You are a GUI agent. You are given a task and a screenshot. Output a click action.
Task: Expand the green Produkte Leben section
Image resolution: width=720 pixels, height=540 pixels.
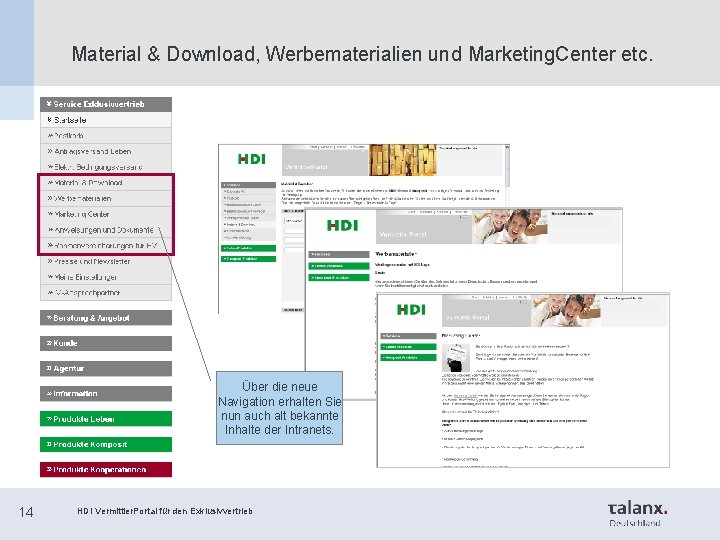(x=106, y=419)
